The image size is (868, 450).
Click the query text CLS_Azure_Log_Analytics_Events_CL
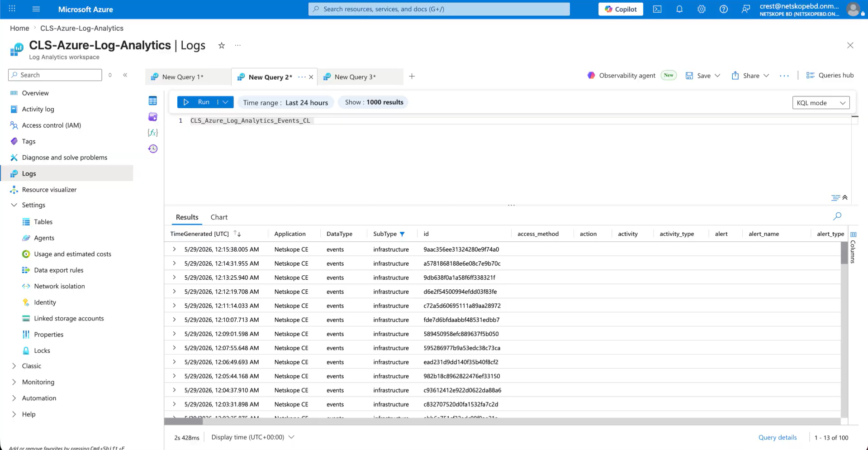[x=250, y=121]
